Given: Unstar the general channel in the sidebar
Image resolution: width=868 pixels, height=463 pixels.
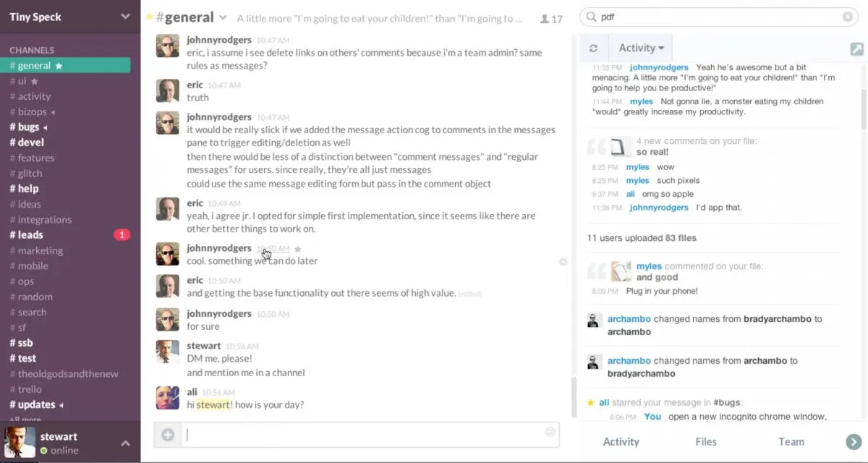Looking at the screenshot, I should (x=59, y=66).
